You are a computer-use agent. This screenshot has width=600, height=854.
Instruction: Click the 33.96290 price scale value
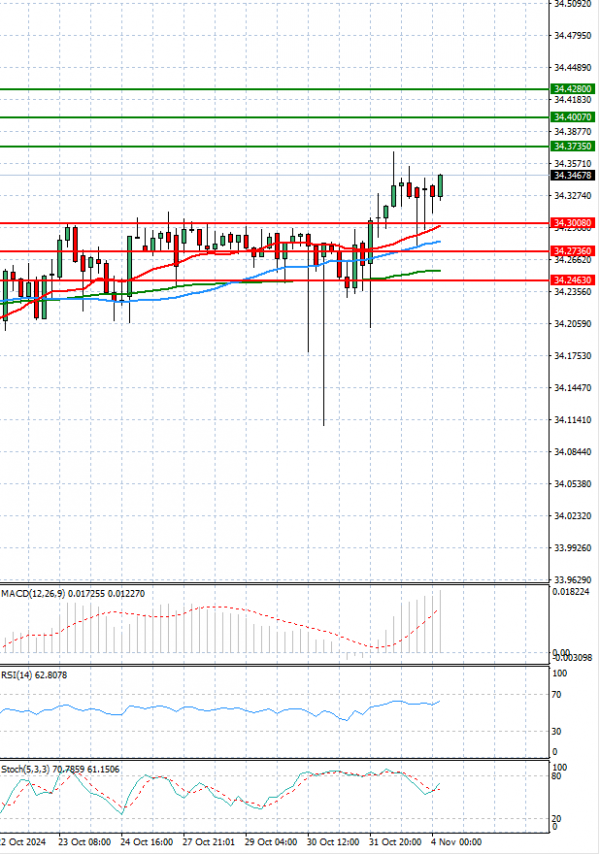[x=572, y=580]
